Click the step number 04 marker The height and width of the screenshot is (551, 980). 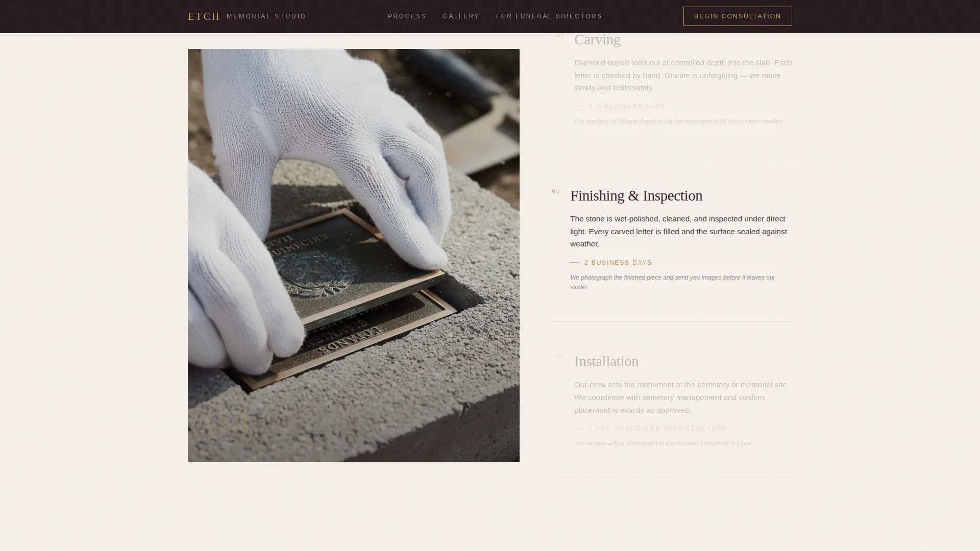tap(556, 192)
